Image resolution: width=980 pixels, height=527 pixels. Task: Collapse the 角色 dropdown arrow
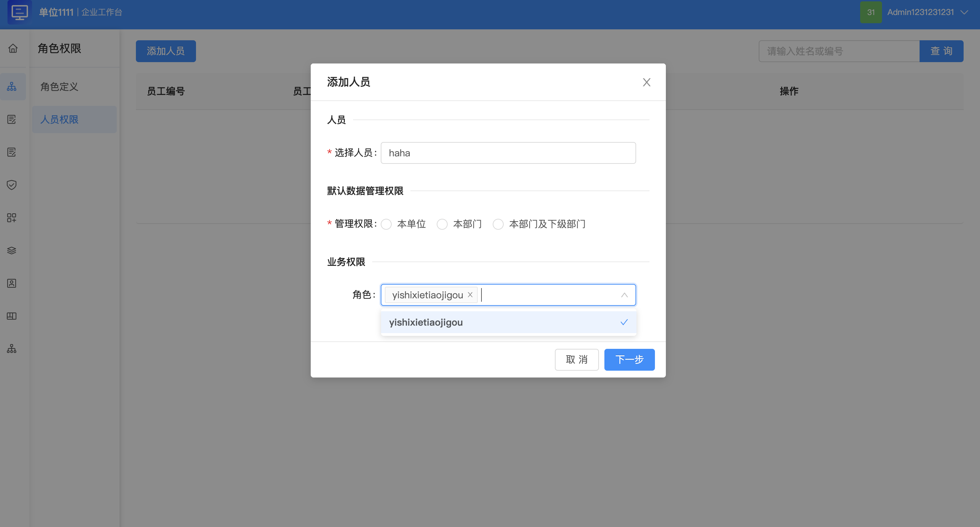pos(624,295)
